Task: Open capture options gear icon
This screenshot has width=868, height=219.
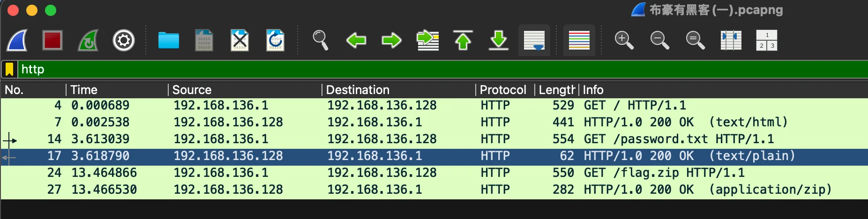Action: [x=124, y=40]
